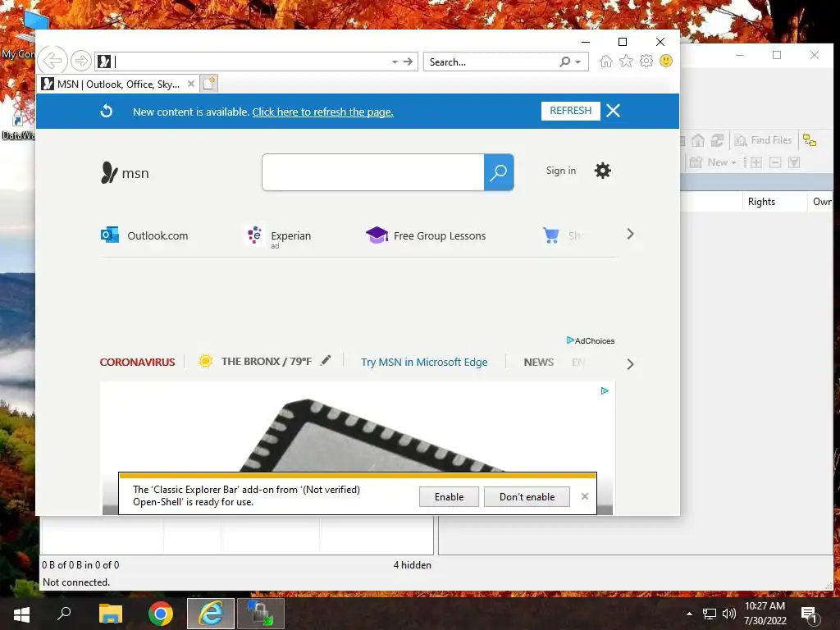
Task: Click the ad info triangle on the chip ad
Action: (605, 391)
